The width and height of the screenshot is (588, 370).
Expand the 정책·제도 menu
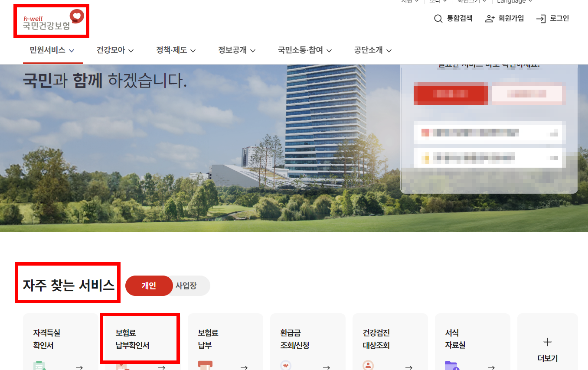(x=176, y=50)
